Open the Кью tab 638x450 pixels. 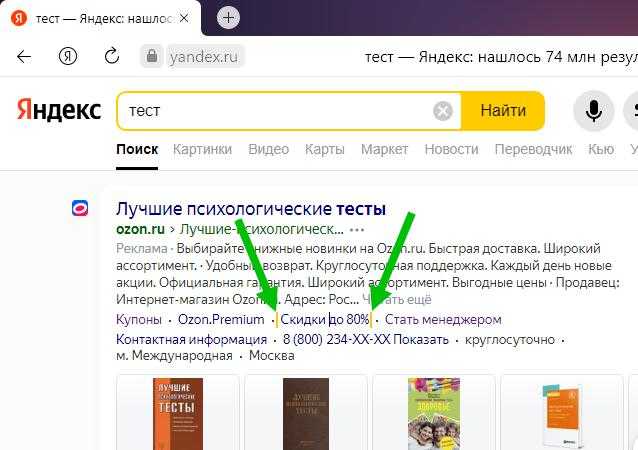pyautogui.click(x=601, y=149)
